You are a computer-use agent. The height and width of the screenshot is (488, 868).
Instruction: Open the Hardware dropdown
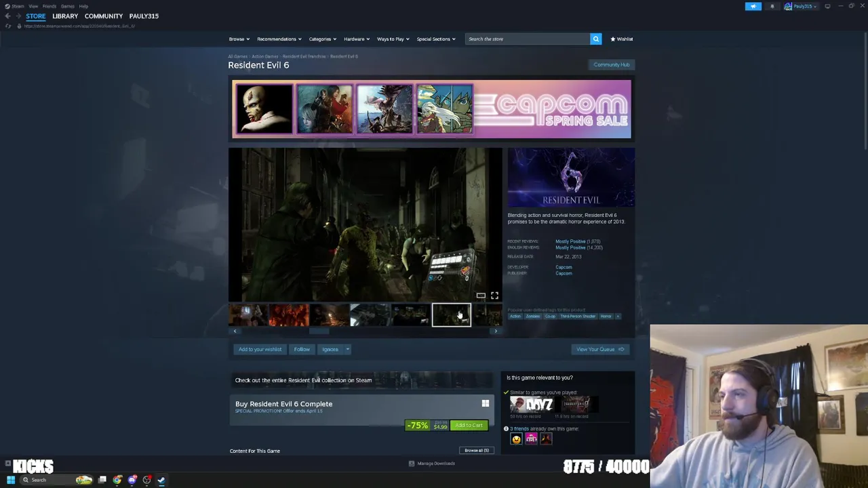click(x=356, y=39)
